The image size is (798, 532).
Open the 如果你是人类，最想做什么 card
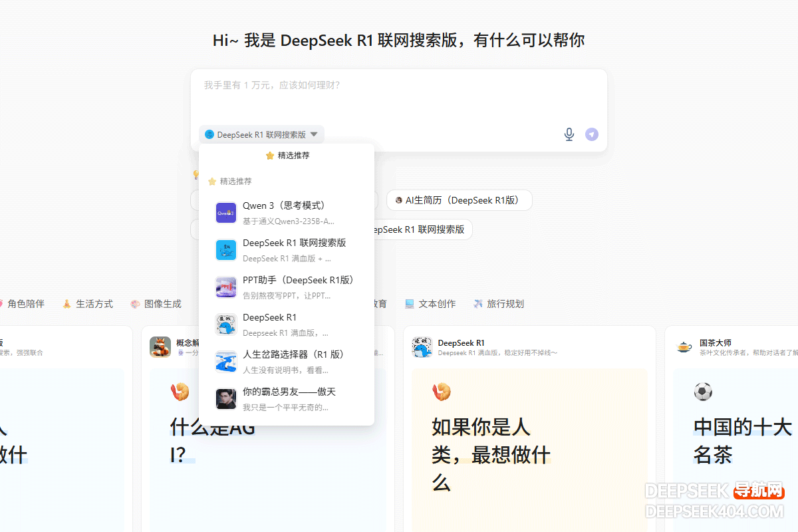point(529,450)
